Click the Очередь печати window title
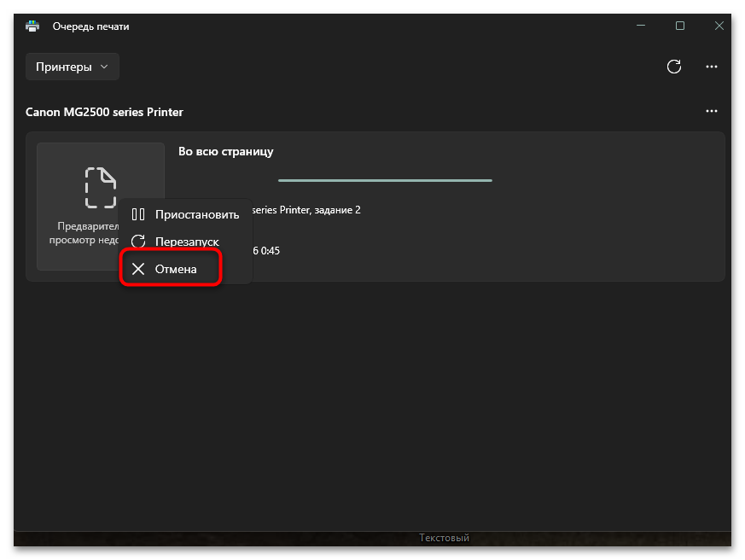The height and width of the screenshot is (560, 745). [x=90, y=26]
